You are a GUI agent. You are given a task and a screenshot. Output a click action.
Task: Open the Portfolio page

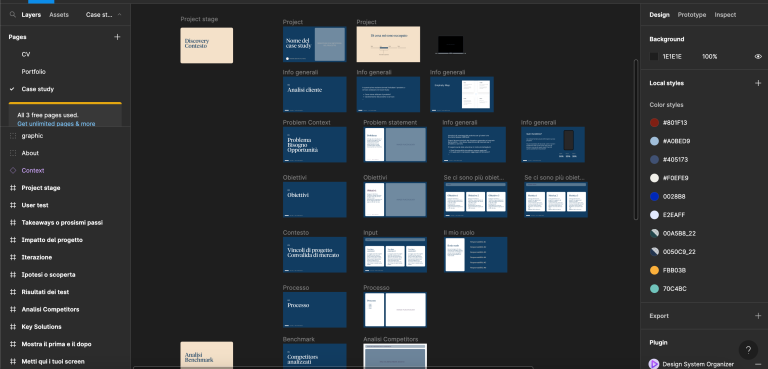click(x=33, y=72)
